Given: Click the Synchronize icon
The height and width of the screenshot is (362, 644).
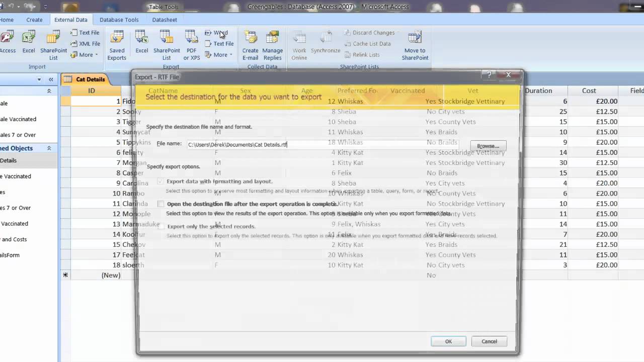Looking at the screenshot, I should [x=326, y=43].
